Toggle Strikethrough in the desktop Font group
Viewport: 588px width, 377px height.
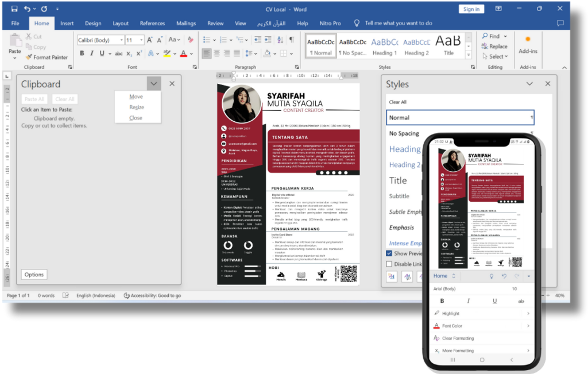tap(118, 53)
